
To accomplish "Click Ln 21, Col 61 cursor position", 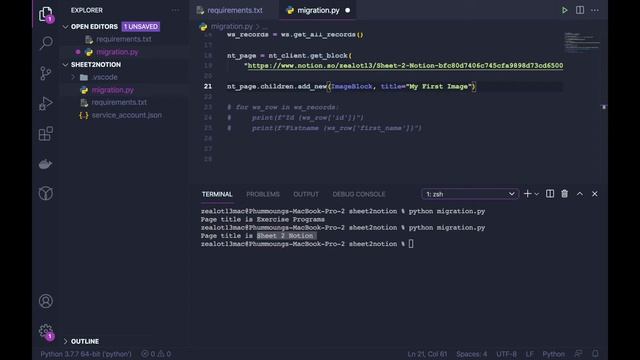I will point(427,354).
